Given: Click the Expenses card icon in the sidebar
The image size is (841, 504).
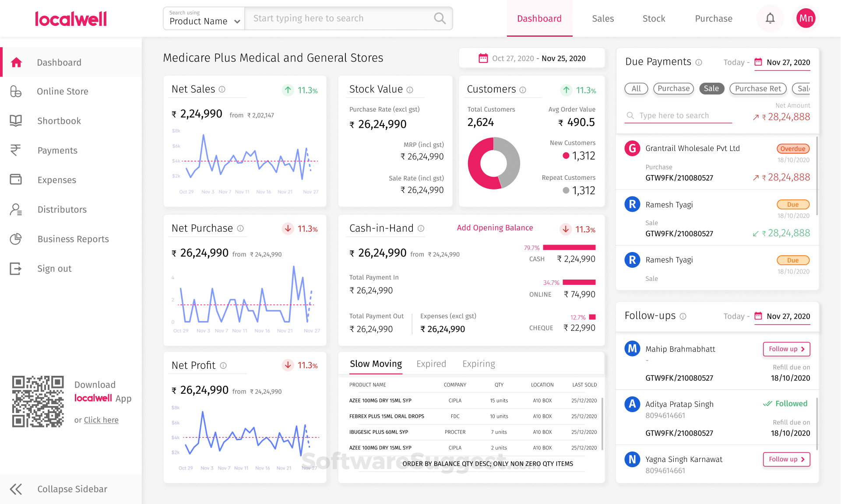Looking at the screenshot, I should tap(16, 179).
